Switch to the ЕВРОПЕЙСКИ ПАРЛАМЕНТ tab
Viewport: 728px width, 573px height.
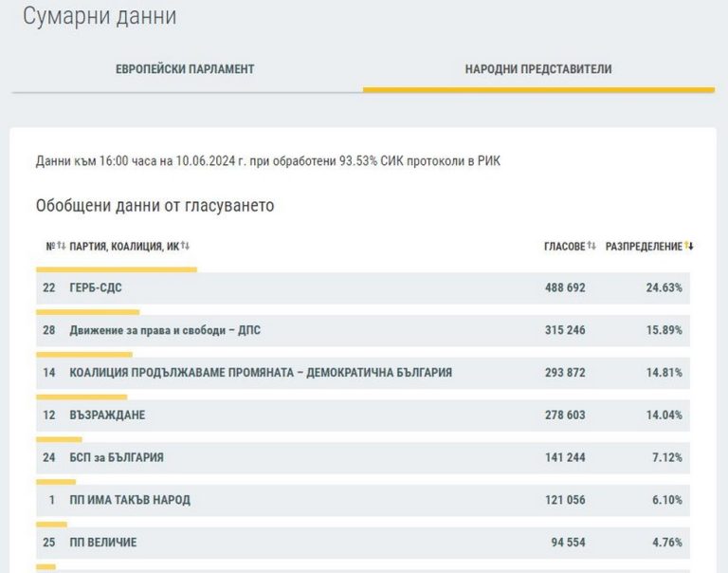(185, 69)
